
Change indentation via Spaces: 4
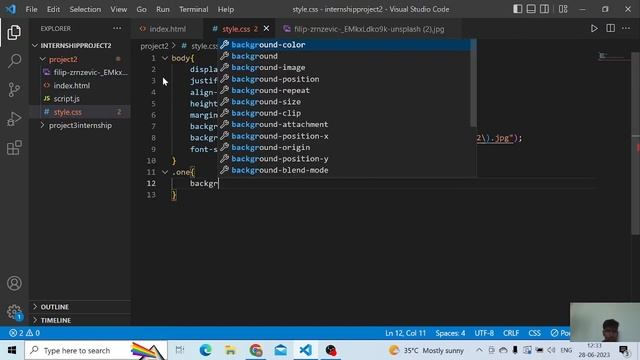450,333
